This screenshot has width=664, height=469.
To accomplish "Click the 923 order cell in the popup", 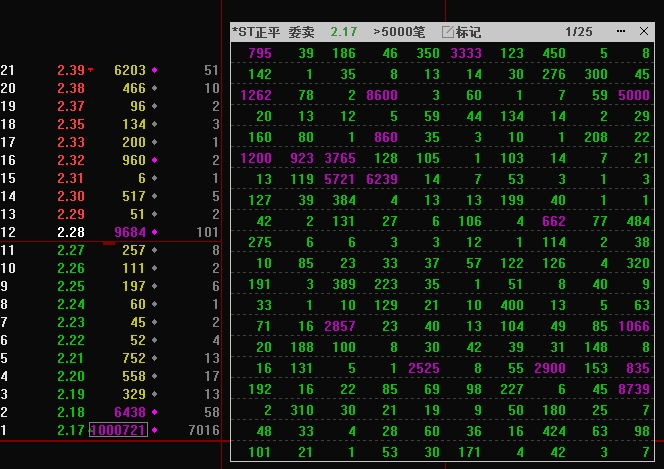I will click(x=302, y=158).
